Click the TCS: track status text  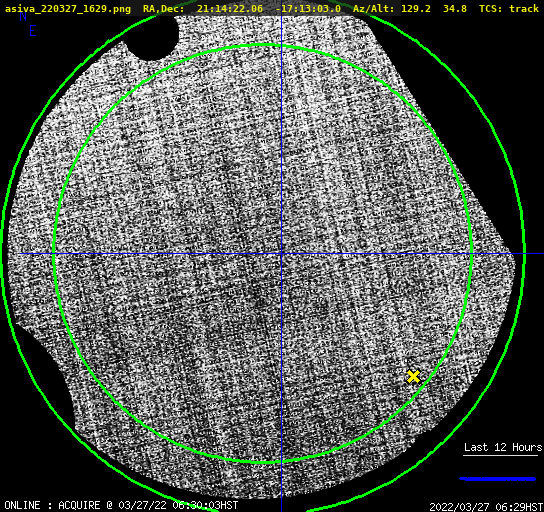[x=509, y=9]
